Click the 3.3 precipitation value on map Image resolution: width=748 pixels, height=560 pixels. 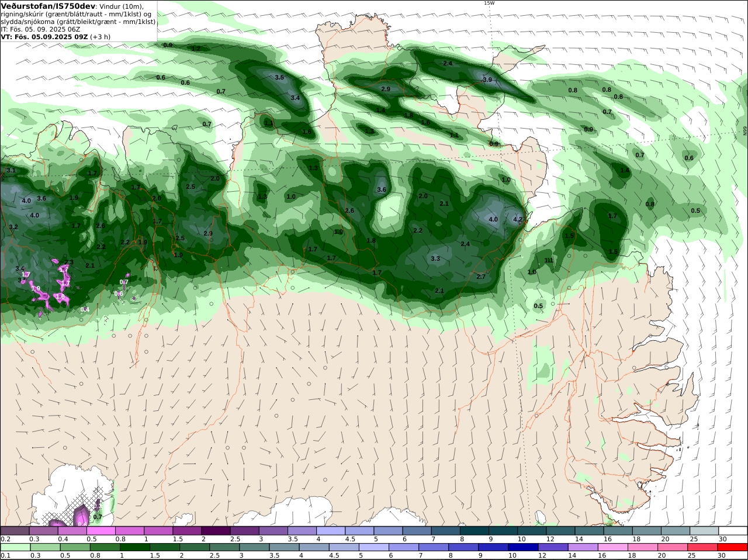[435, 258]
